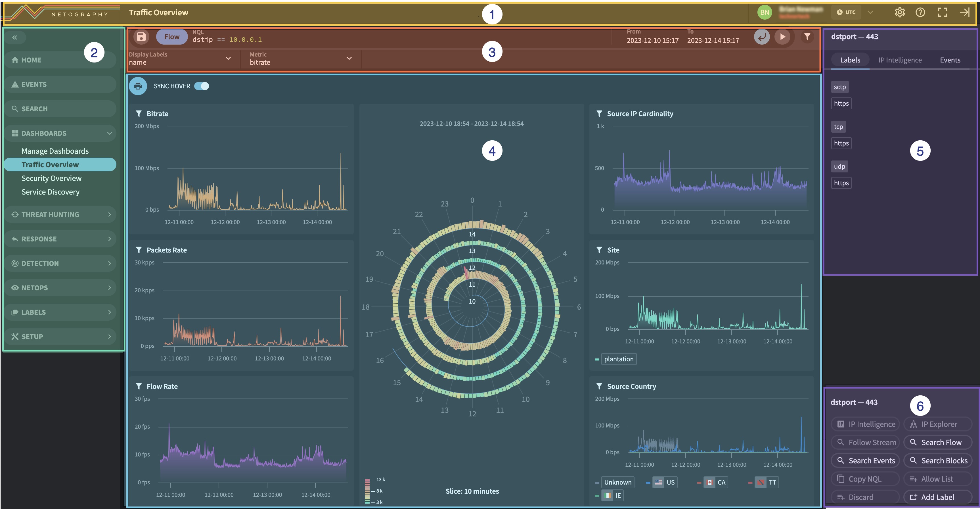The image size is (980, 509).
Task: Click the return arrow to re-run the search
Action: click(x=762, y=37)
